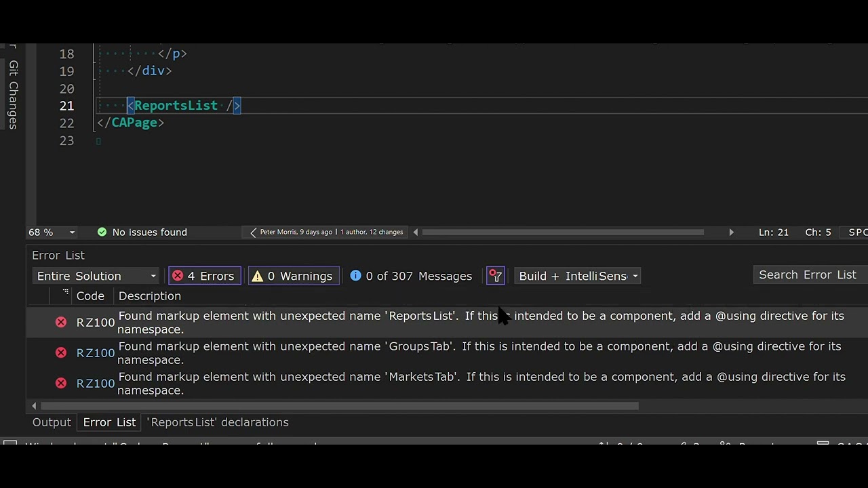Click the closing div tag on line 19
This screenshot has width=868, height=488.
click(x=150, y=70)
